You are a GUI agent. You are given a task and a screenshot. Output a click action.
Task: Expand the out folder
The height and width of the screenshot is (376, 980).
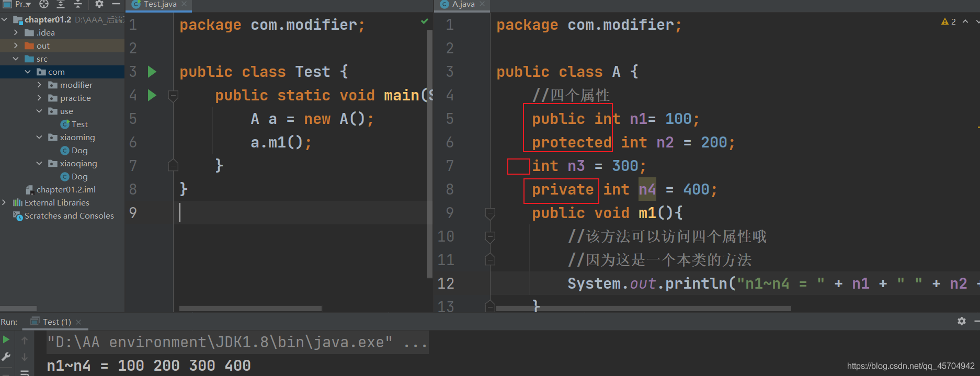click(16, 46)
